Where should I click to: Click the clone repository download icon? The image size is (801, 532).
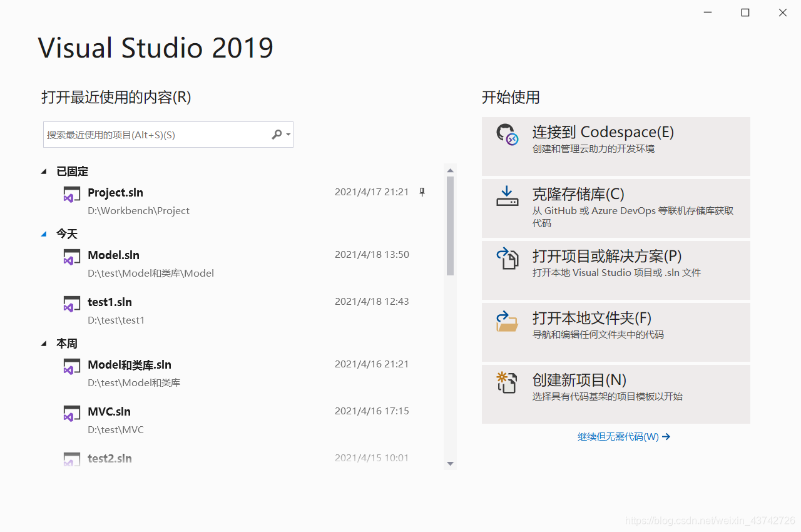[x=508, y=197]
